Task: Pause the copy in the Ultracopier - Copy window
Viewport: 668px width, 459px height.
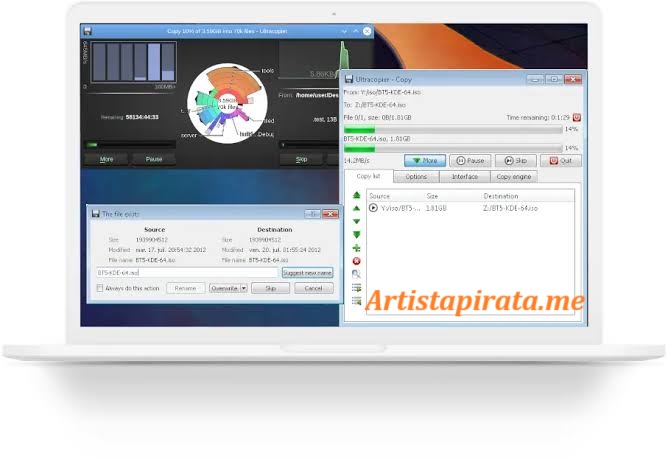Action: tap(470, 160)
